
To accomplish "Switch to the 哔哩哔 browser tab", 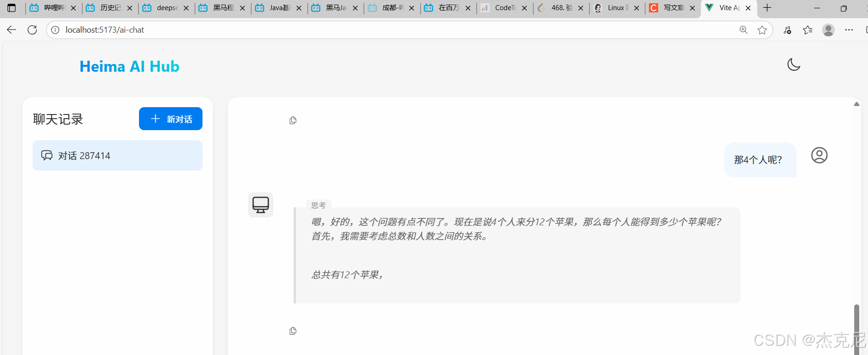I will point(53,8).
